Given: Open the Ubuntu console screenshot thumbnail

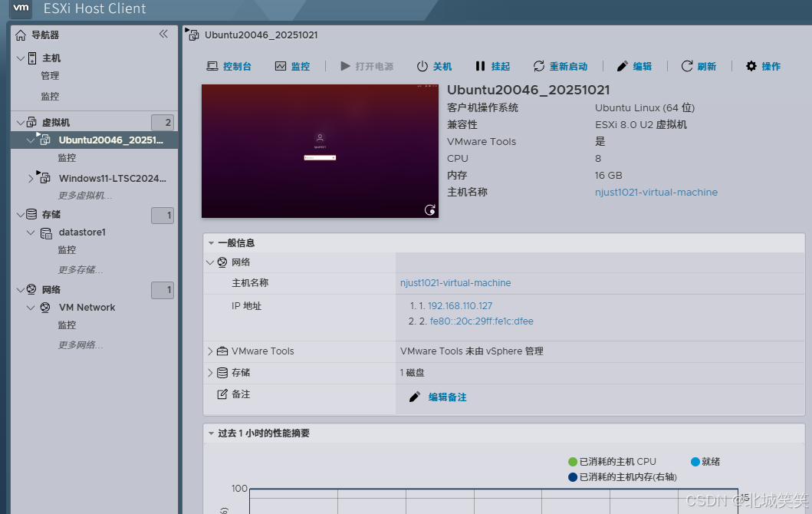Looking at the screenshot, I should point(320,151).
